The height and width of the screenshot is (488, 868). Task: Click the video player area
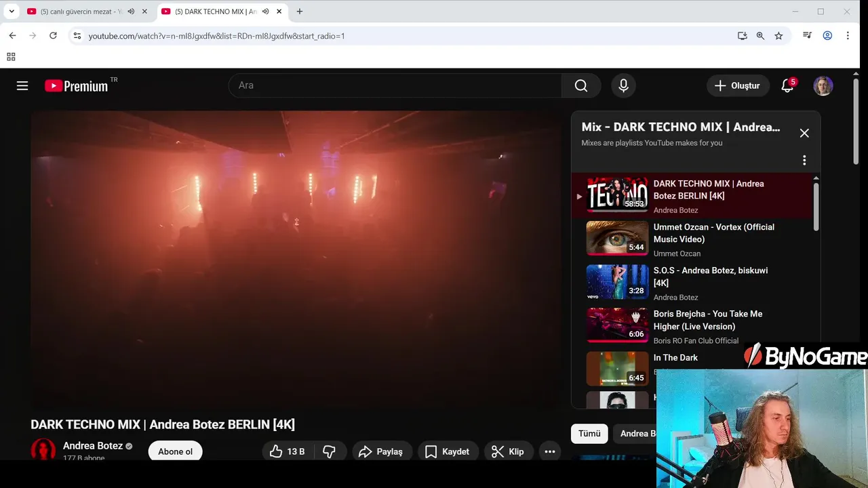click(x=296, y=260)
